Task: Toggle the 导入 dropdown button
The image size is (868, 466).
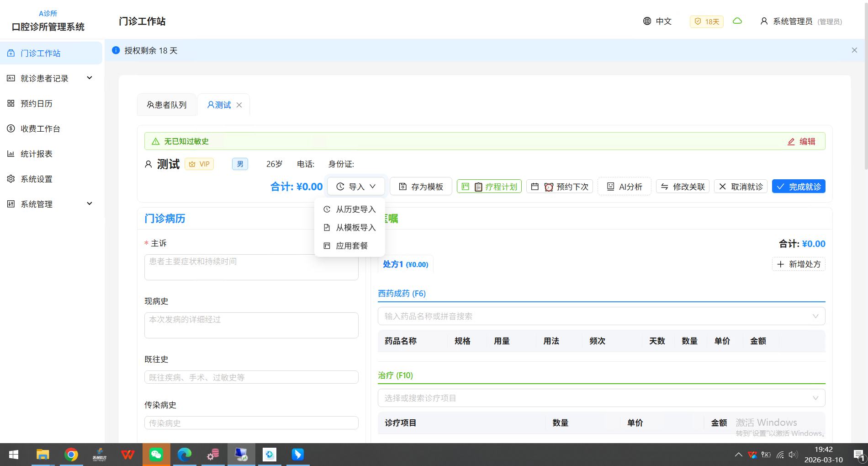Action: tap(356, 187)
